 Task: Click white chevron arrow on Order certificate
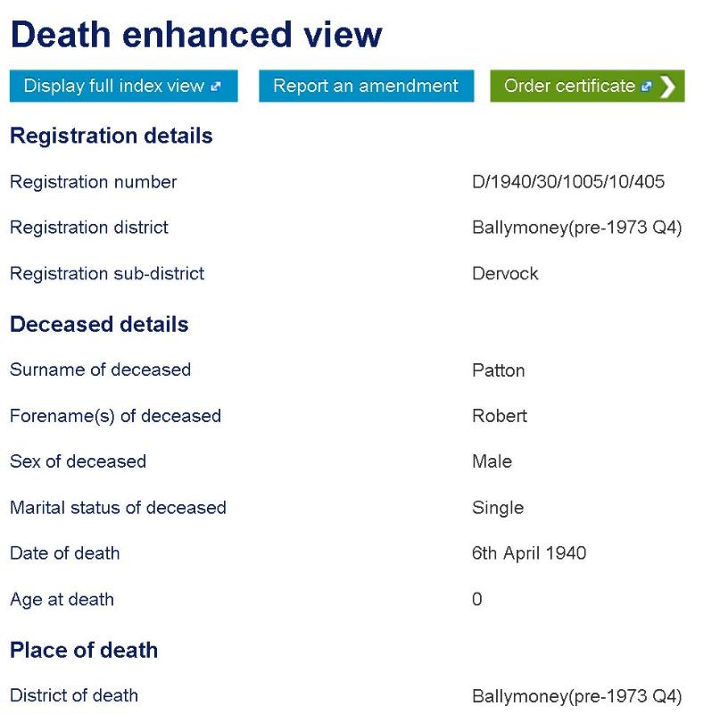click(666, 87)
